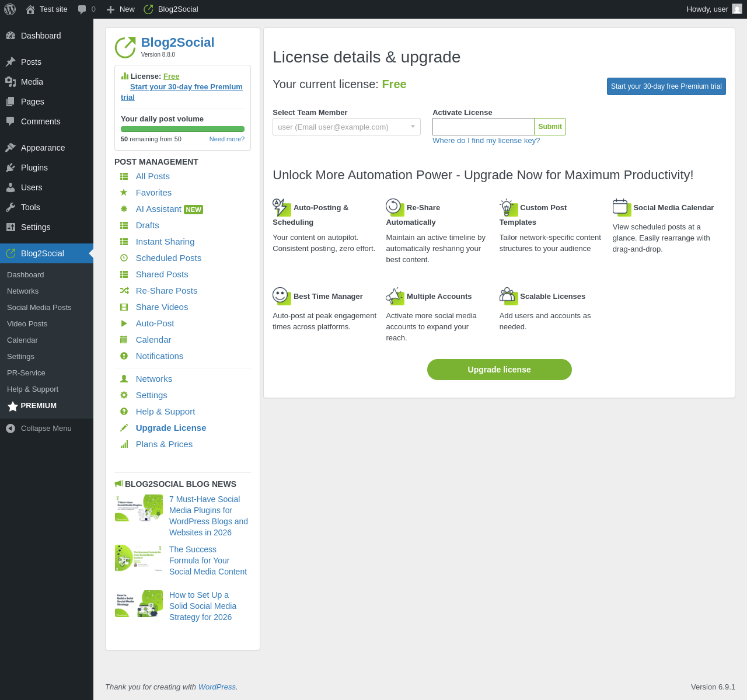
Task: Click the Free license link in sidebar panel
Action: 171,76
